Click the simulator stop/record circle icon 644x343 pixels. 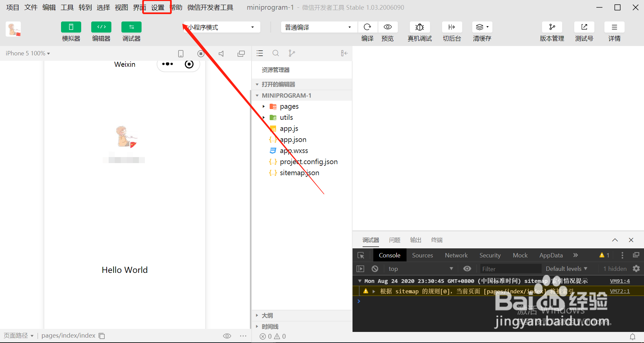(201, 53)
